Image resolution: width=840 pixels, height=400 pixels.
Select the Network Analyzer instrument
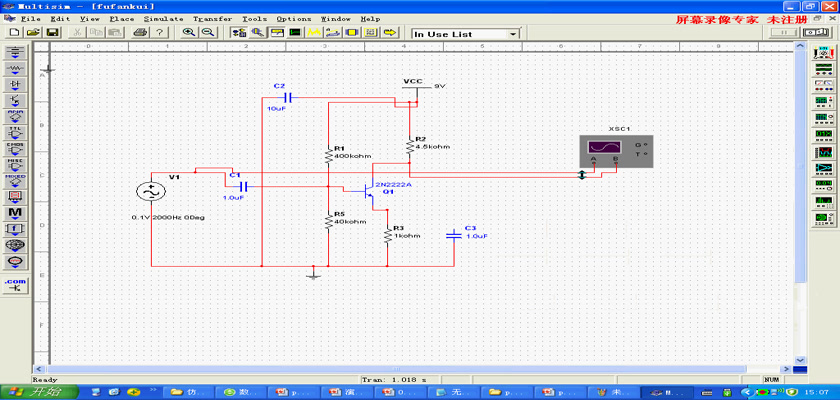point(823,218)
